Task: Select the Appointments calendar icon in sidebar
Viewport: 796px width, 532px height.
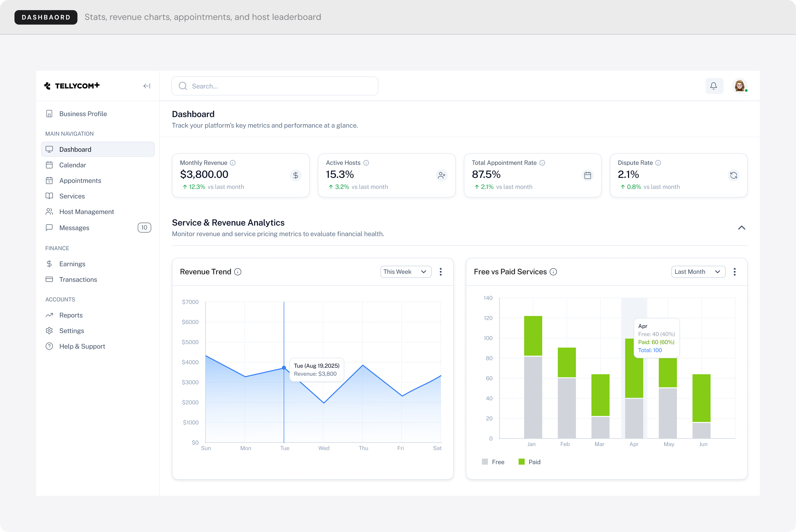Action: [50, 180]
